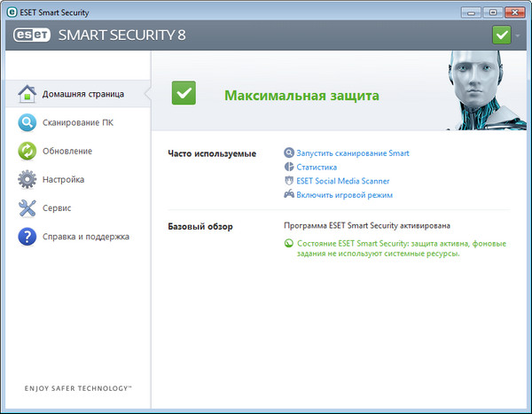Click Включить игровой режим link
This screenshot has width=532, height=414.
pos(345,195)
